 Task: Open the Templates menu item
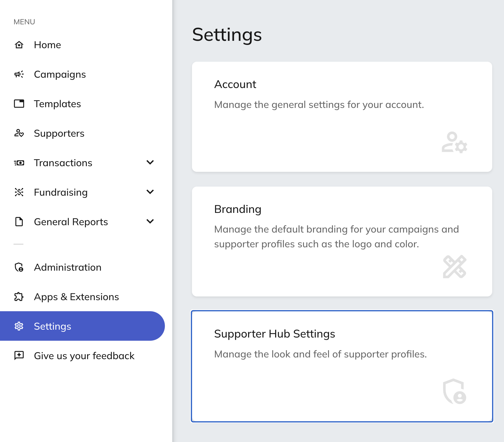coord(57,104)
